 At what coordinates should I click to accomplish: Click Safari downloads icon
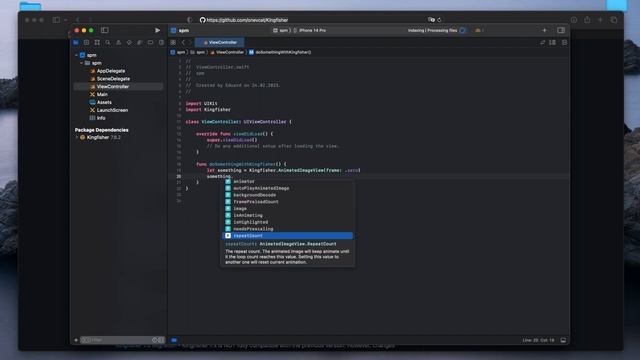(x=574, y=20)
